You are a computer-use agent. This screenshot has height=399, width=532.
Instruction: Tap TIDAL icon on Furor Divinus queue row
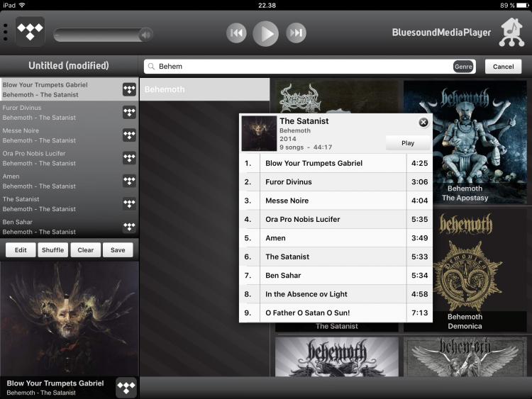(x=129, y=112)
